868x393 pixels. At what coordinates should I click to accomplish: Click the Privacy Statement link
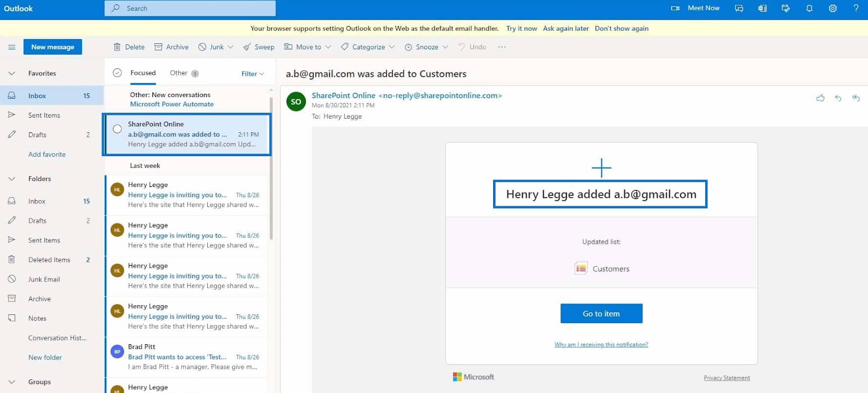tap(727, 378)
